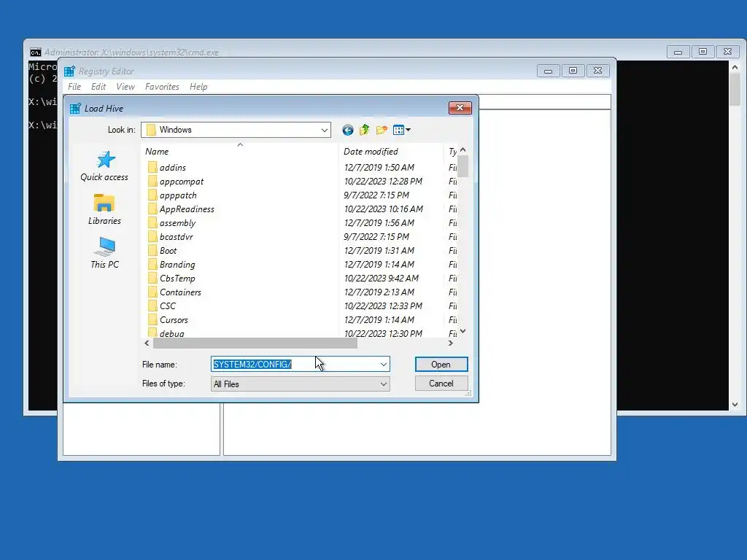
Task: Click the Boot folder icon
Action: pos(152,250)
